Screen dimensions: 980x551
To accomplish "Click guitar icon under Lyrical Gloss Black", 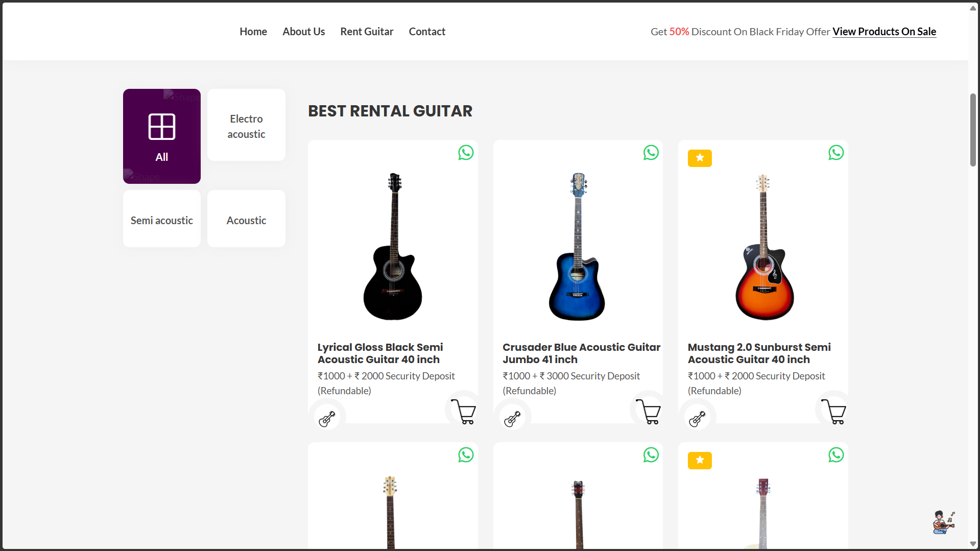I will pos(327,418).
